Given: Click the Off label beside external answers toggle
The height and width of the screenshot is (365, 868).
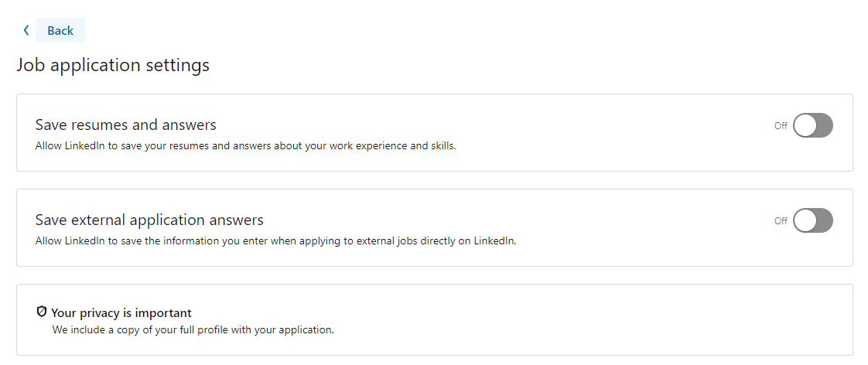Looking at the screenshot, I should click(781, 221).
